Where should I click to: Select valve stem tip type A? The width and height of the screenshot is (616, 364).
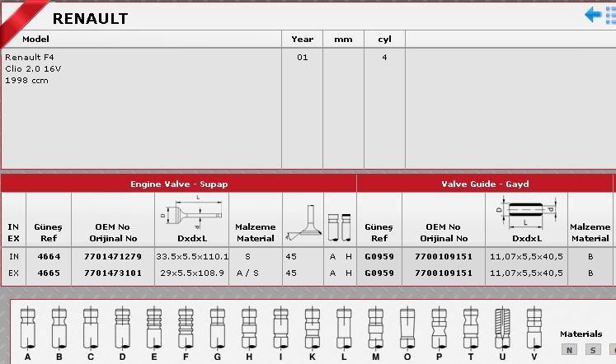pyautogui.click(x=27, y=334)
